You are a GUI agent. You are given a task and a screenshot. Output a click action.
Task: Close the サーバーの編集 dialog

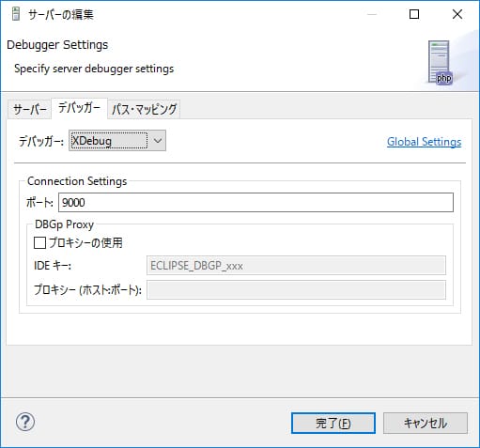point(457,14)
